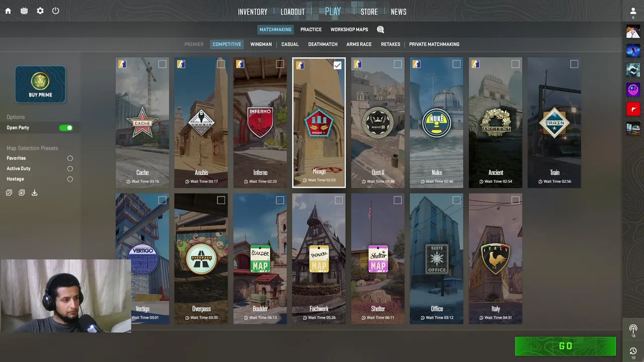
Task: Select the Casual game mode
Action: pos(290,44)
